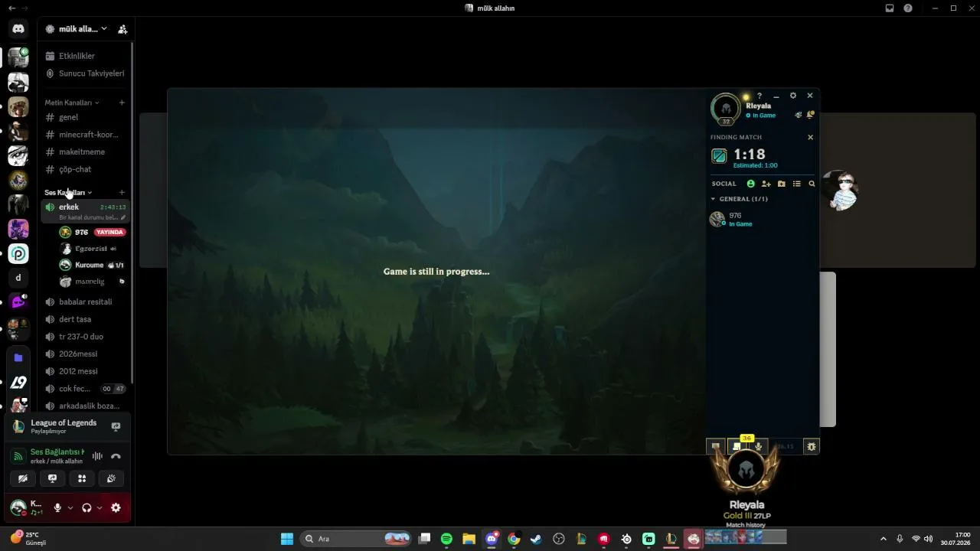Cancel Finding Match queue

811,138
